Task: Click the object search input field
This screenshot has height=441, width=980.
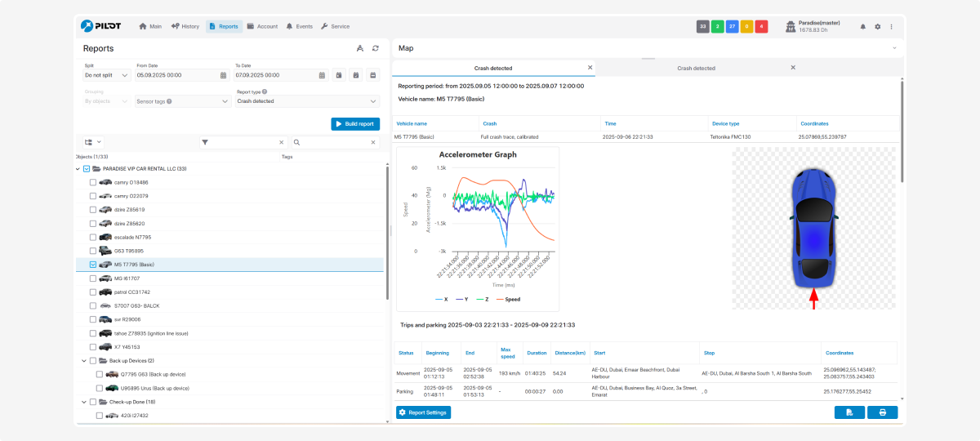Action: (x=335, y=142)
